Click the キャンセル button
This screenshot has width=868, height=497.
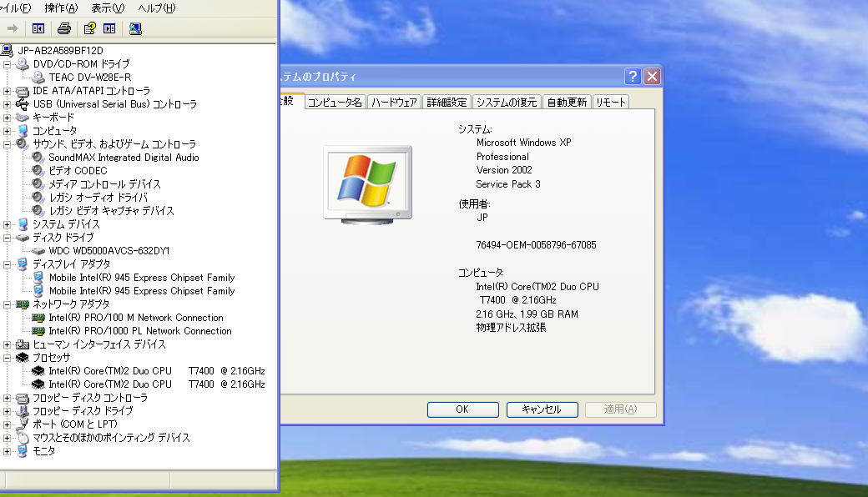(x=542, y=409)
